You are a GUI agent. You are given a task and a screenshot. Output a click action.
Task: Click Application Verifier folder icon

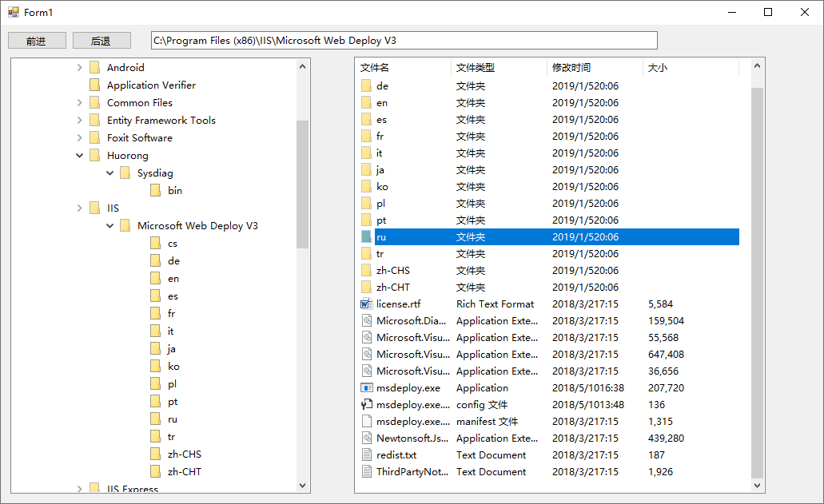click(94, 85)
